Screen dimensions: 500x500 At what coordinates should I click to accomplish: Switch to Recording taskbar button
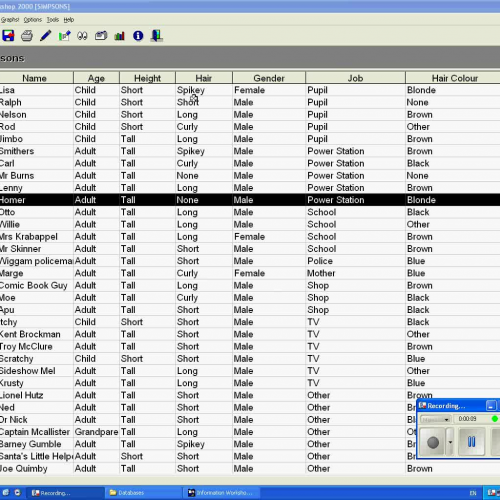tap(66, 493)
